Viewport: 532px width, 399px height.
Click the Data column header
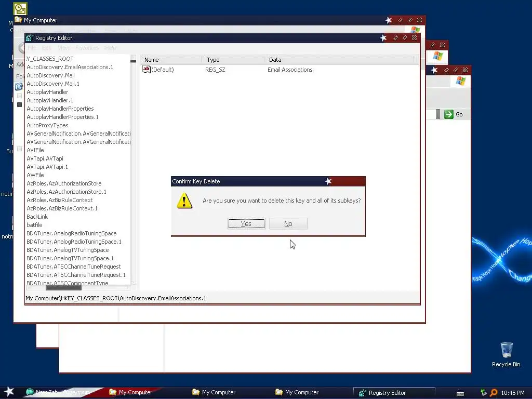pos(339,60)
